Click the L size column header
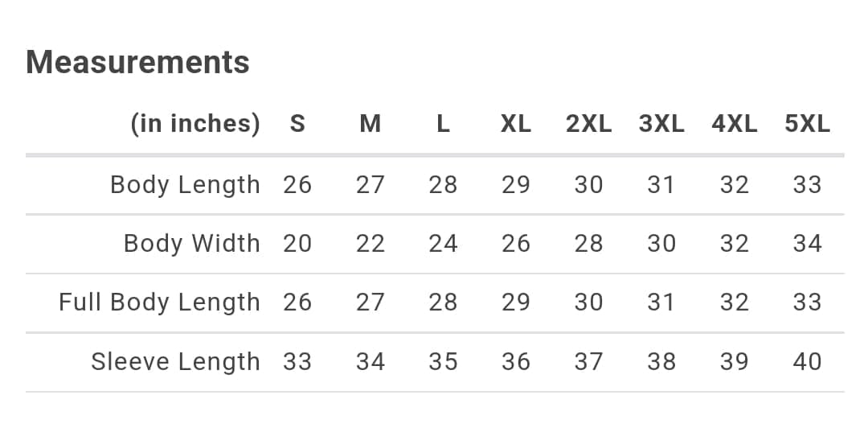Screen dimensions: 868x432 443,124
